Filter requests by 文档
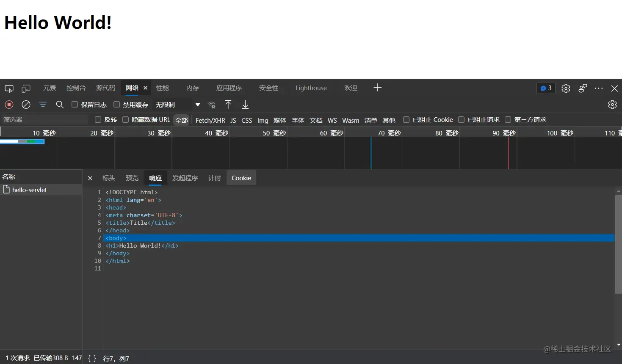622x364 pixels. point(316,120)
